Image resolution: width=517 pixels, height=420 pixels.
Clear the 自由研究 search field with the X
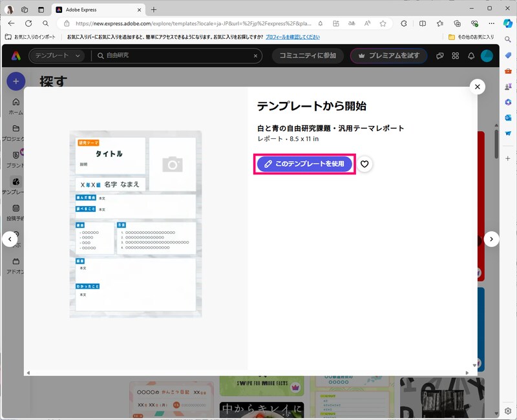[x=255, y=56]
